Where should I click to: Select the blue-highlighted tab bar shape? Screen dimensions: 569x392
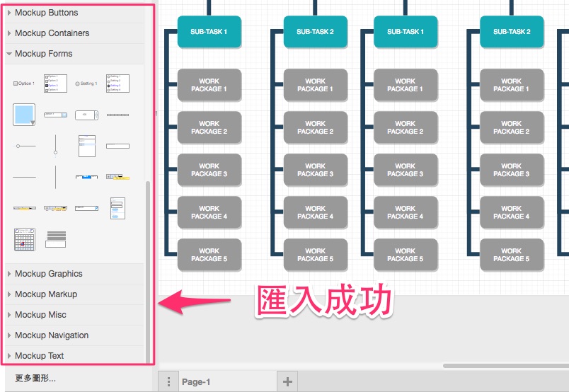[x=86, y=177]
